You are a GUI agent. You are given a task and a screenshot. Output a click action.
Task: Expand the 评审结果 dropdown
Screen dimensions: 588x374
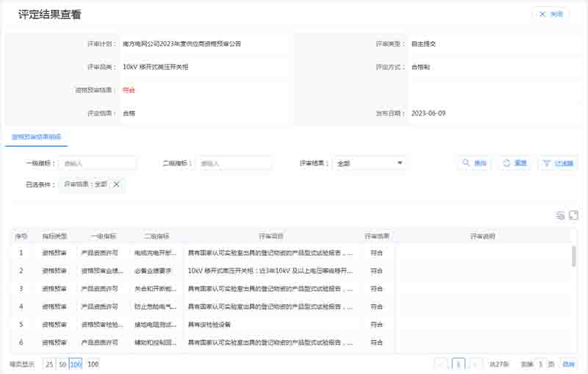[x=369, y=163]
